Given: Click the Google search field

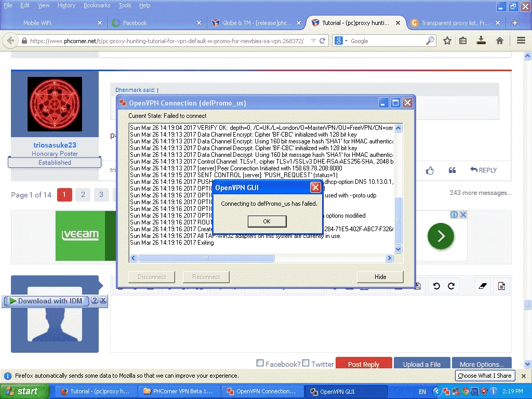Looking at the screenshot, I should click(387, 41).
